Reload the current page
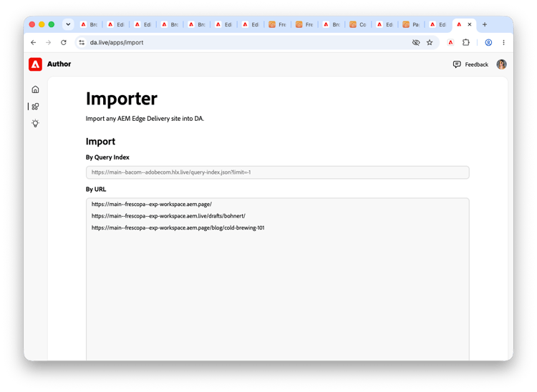Viewport: 537px width, 392px height. tap(63, 42)
